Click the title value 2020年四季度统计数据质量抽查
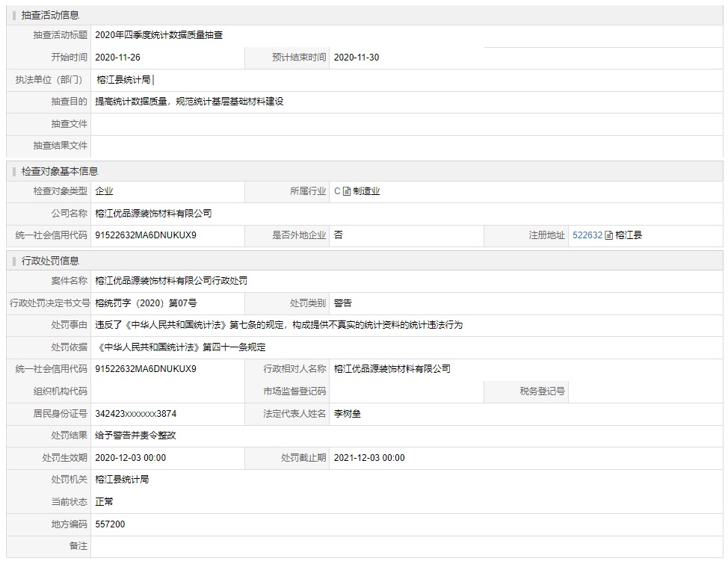The image size is (728, 564). click(x=159, y=35)
